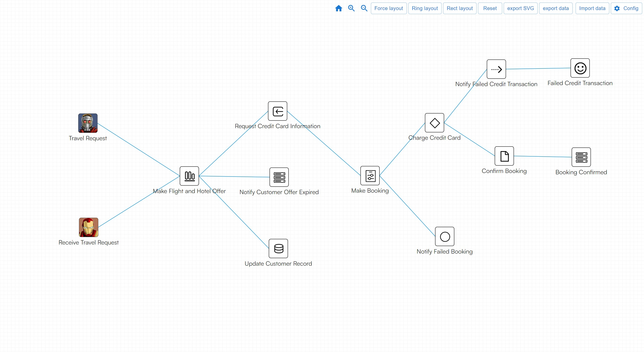Click the zoom out magnifier icon

(364, 8)
